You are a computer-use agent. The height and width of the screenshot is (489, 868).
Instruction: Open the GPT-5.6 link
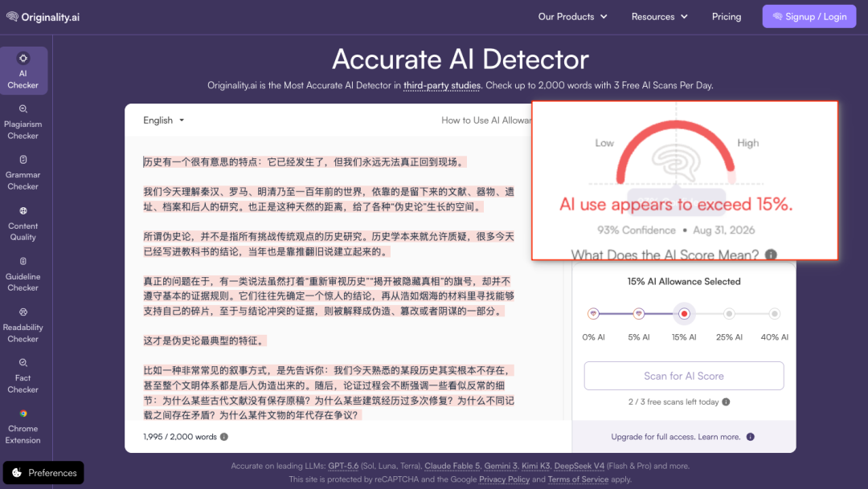[x=343, y=466]
